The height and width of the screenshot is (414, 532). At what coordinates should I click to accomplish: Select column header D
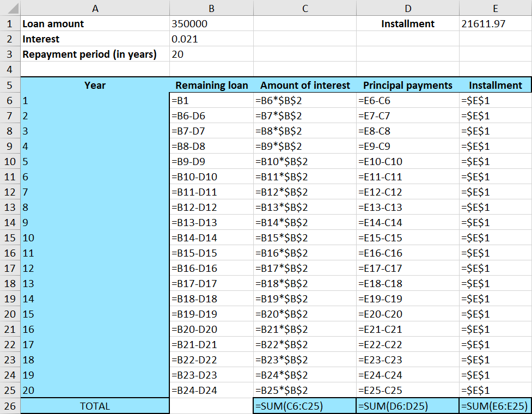tap(408, 8)
